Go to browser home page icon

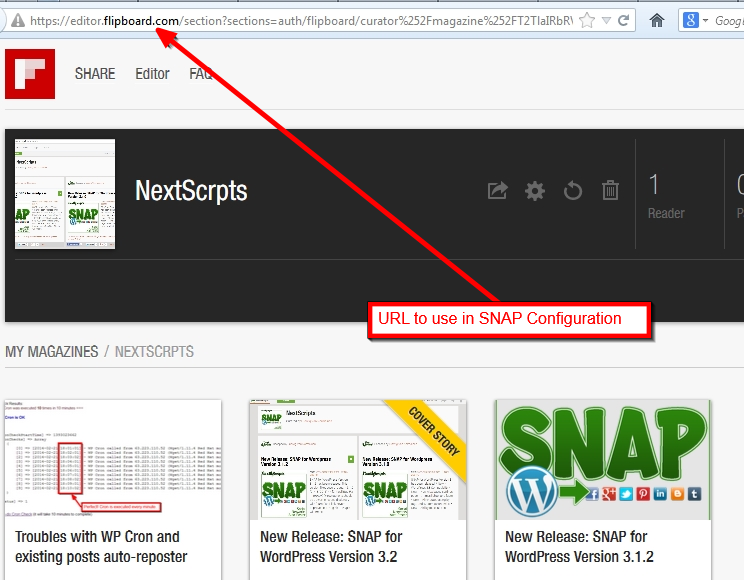tap(657, 20)
